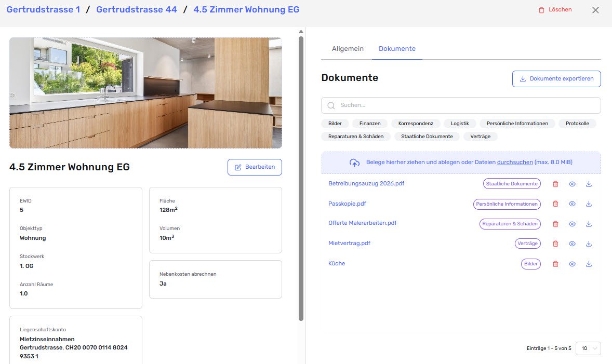Delete Mietvertrag.pdf with trash icon
The height and width of the screenshot is (364, 612).
[555, 244]
